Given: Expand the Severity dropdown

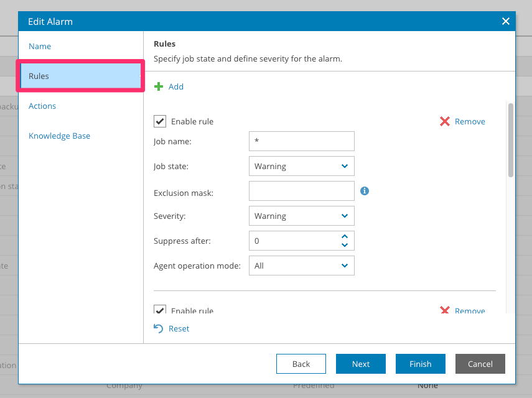Looking at the screenshot, I should [x=301, y=216].
